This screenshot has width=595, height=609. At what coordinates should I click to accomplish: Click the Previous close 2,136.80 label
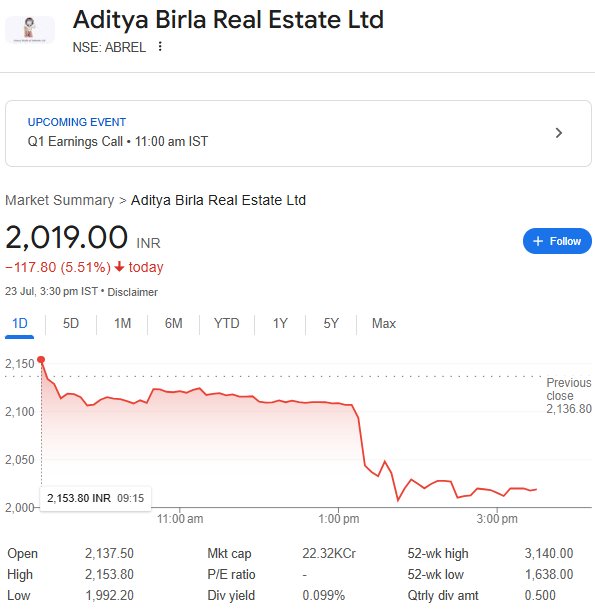(x=569, y=396)
